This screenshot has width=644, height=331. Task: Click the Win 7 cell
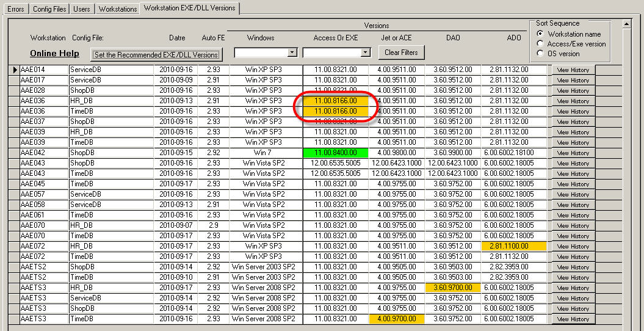point(266,153)
